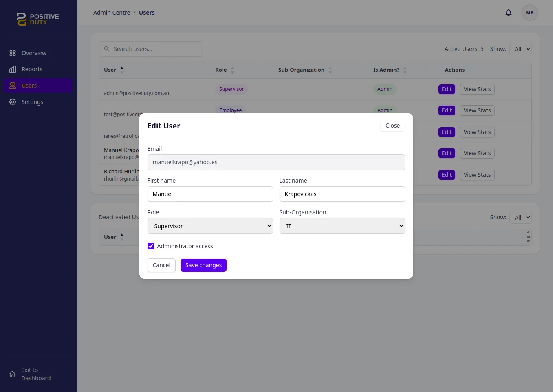553x392 pixels.
Task: Close the Edit User dialog
Action: click(x=392, y=126)
